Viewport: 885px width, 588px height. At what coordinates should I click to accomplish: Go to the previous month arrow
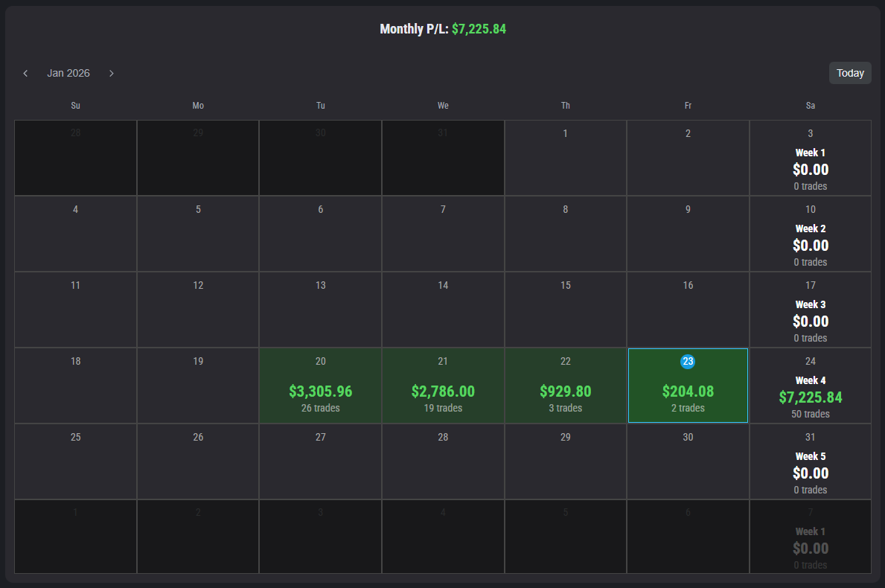coord(25,73)
